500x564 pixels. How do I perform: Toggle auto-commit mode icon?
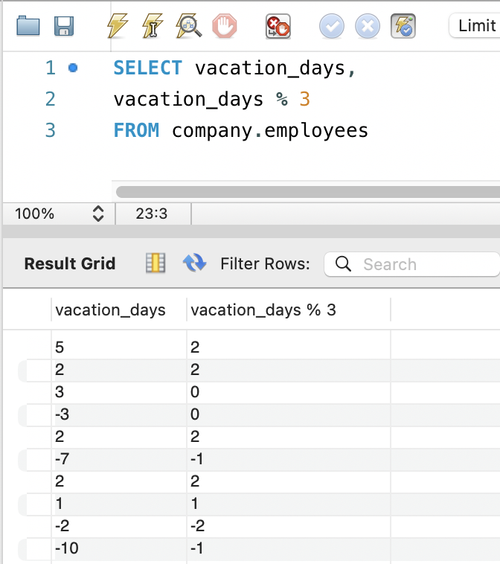pyautogui.click(x=403, y=26)
